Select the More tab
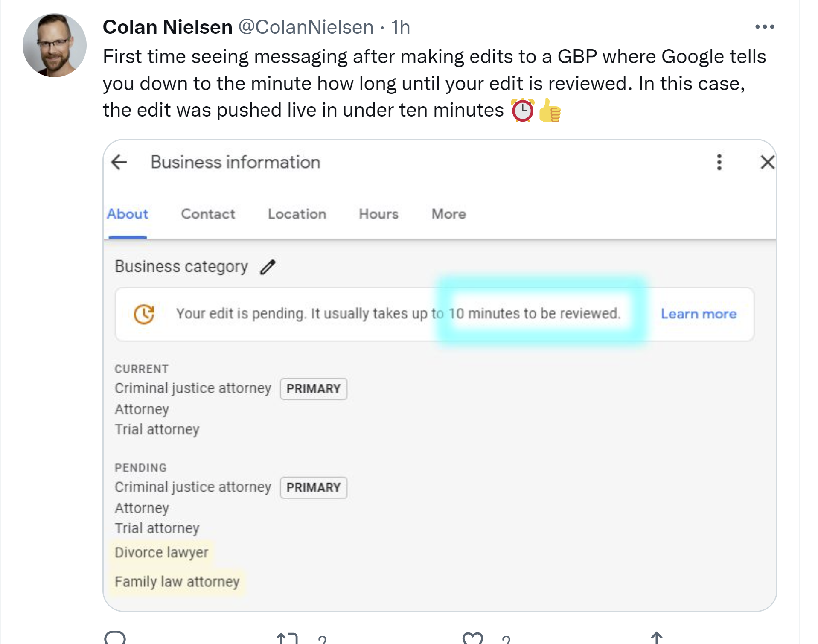Image resolution: width=818 pixels, height=644 pixels. 448,214
